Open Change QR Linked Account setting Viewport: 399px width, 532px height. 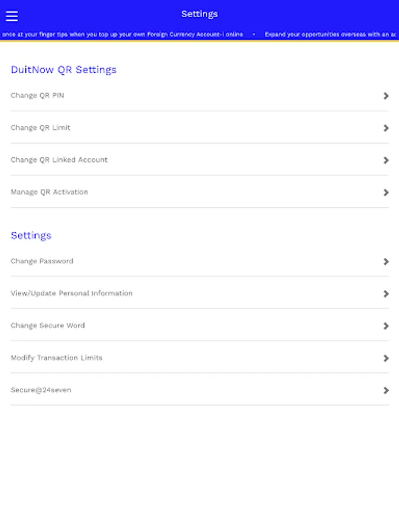coord(59,160)
